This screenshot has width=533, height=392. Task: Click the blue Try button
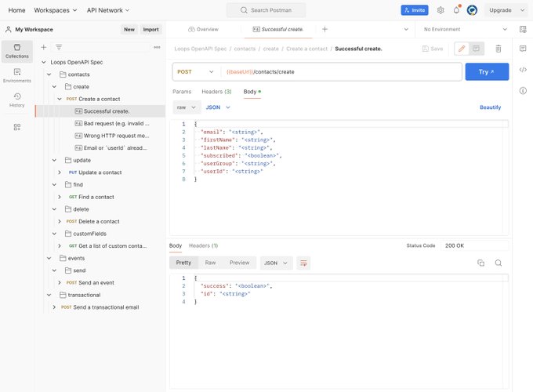coord(487,72)
